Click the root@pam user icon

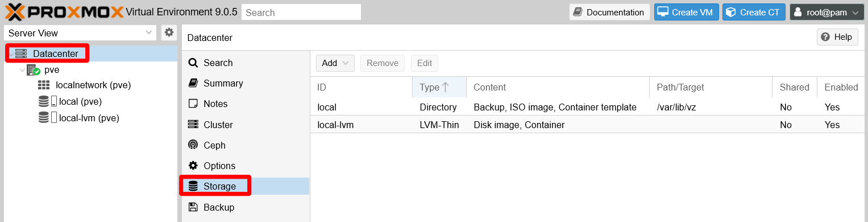pos(798,12)
